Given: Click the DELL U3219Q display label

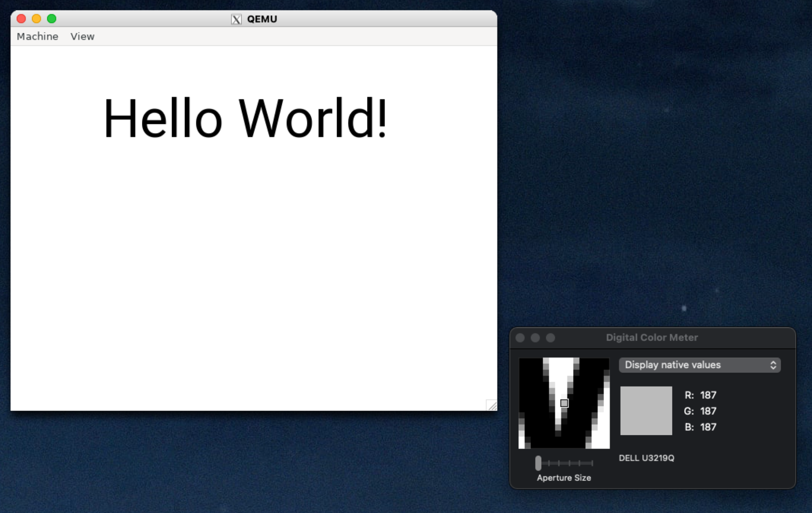Looking at the screenshot, I should click(x=647, y=458).
